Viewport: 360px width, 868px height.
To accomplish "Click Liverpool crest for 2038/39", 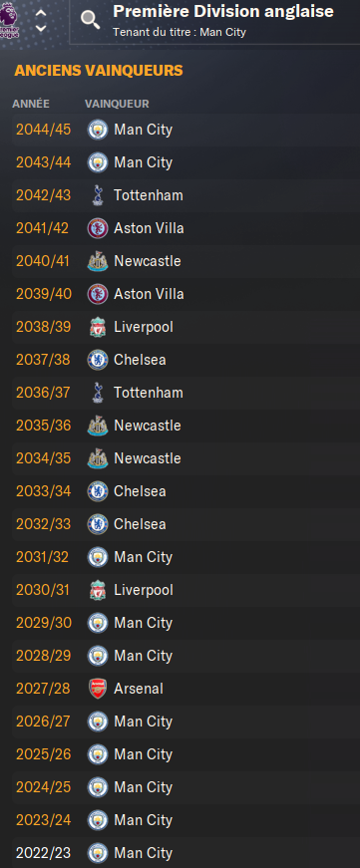I will tap(98, 327).
